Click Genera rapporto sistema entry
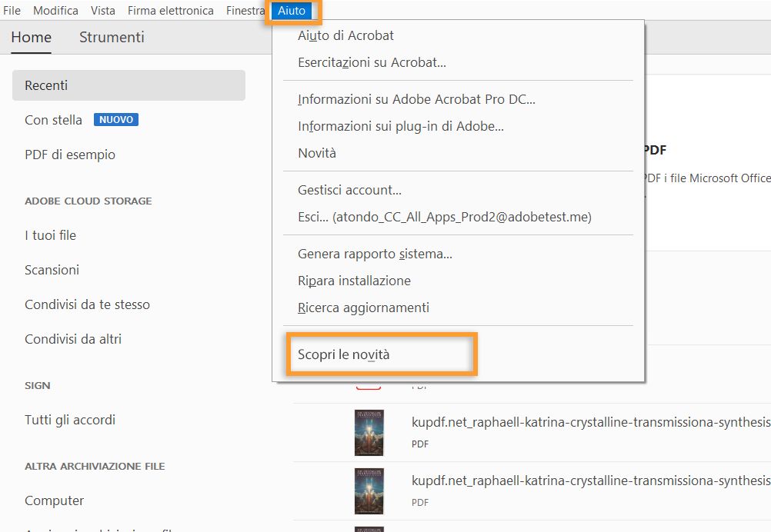The width and height of the screenshot is (771, 532). 375,254
